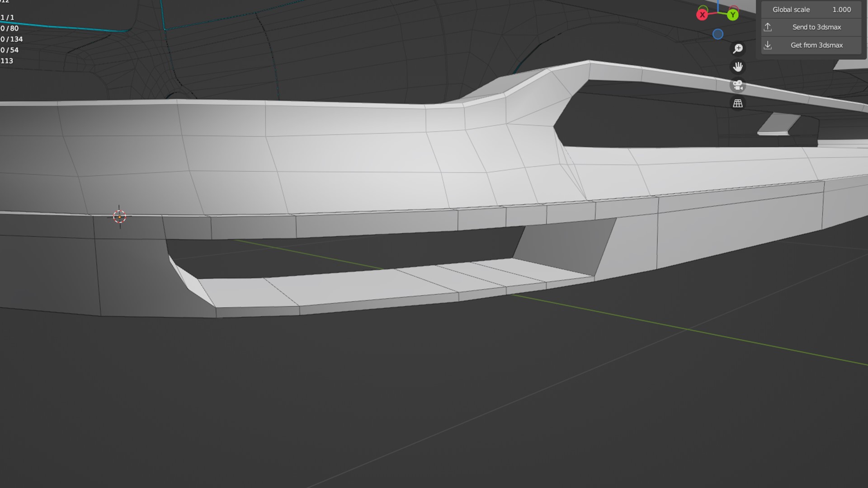Toggle the camera view icon

[738, 85]
